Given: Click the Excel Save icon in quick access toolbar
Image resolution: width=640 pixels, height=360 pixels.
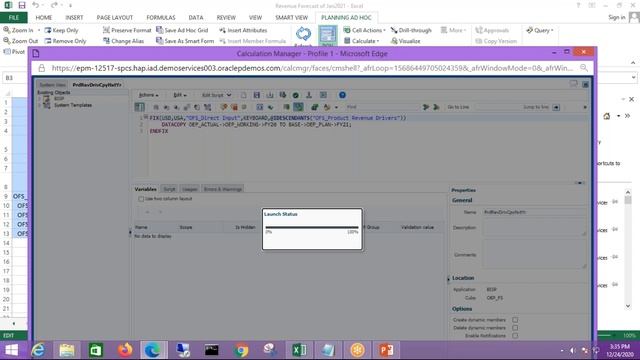Looking at the screenshot, I should [x=22, y=5].
